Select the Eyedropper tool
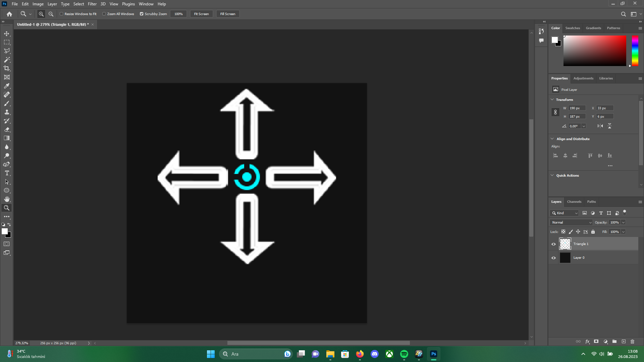 tap(7, 86)
